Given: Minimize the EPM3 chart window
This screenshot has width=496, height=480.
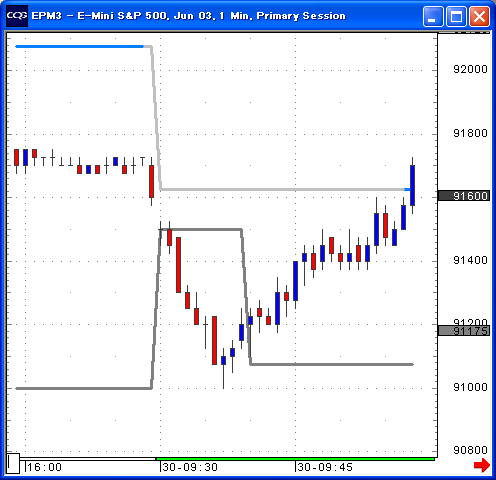Looking at the screenshot, I should pyautogui.click(x=433, y=16).
